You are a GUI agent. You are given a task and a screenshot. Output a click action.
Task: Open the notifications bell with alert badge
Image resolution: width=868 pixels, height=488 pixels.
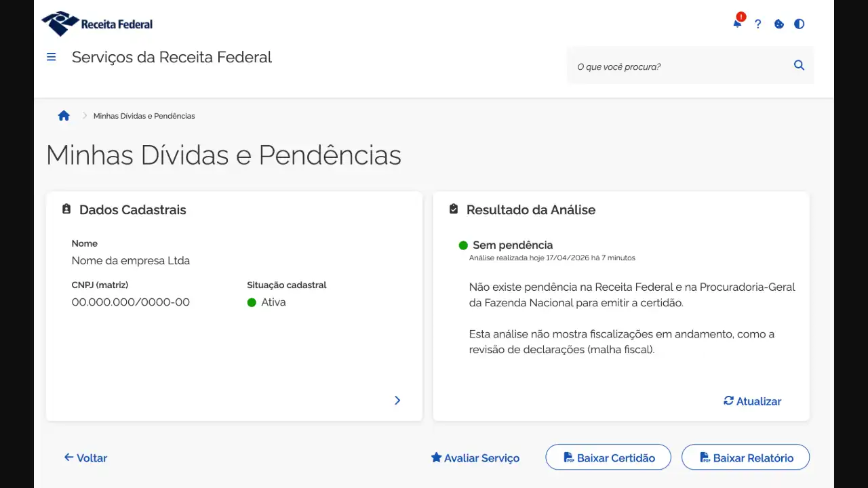click(x=737, y=24)
